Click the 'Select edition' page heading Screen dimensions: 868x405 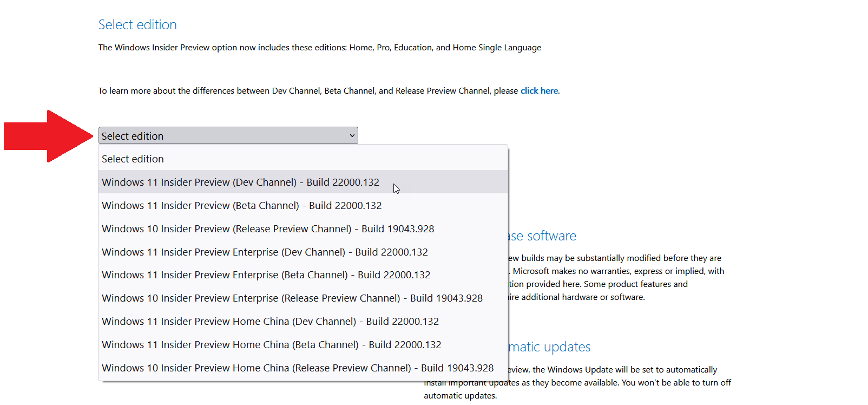(137, 24)
